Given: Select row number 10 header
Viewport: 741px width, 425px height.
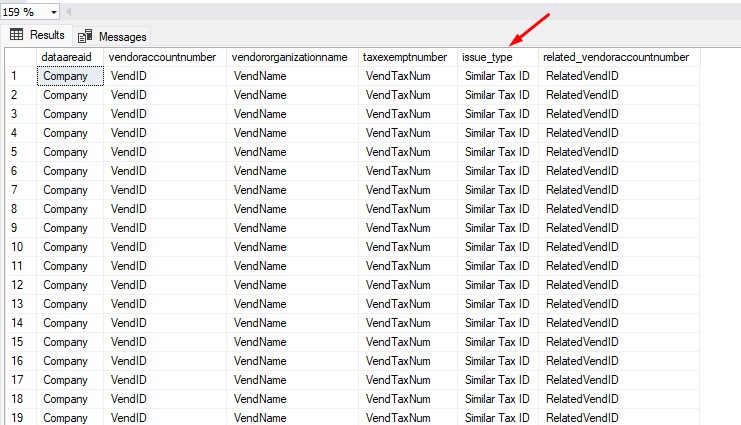Looking at the screenshot, I should tap(21, 247).
